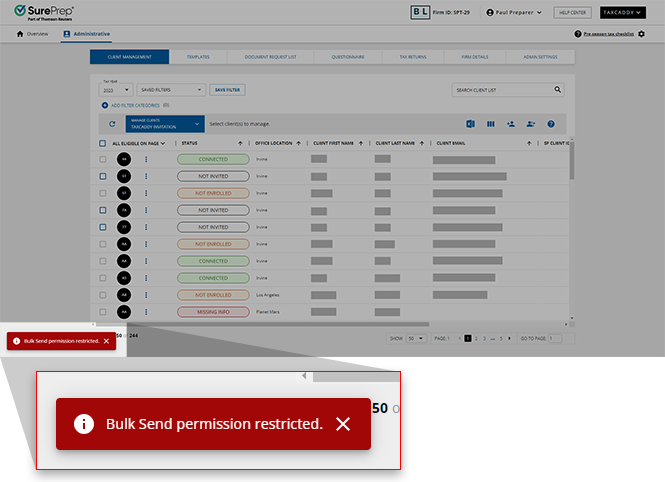Viewport: 665px width, 482px height.
Task: Open the Manage Clients TaxCaddy Invitation dropdown
Action: 164,124
